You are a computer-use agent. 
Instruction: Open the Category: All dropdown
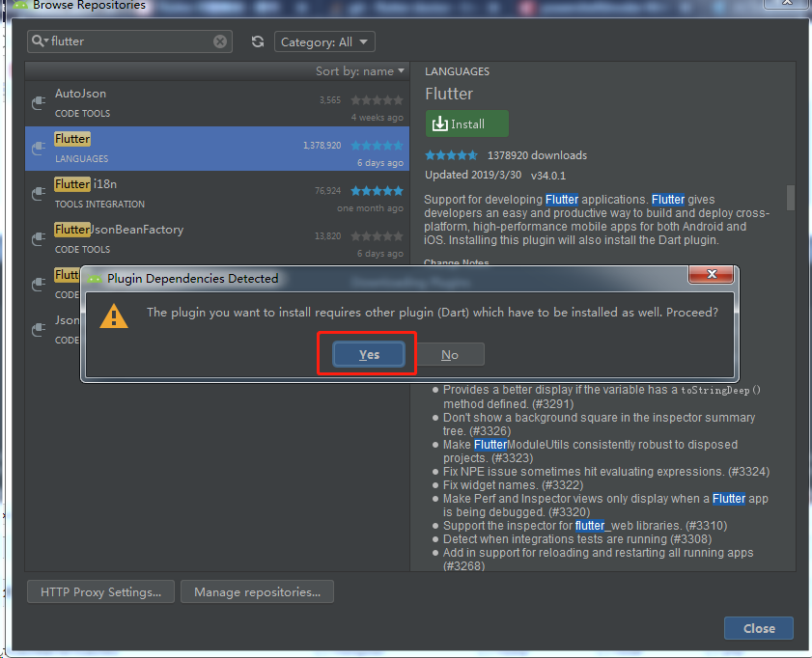(x=324, y=41)
